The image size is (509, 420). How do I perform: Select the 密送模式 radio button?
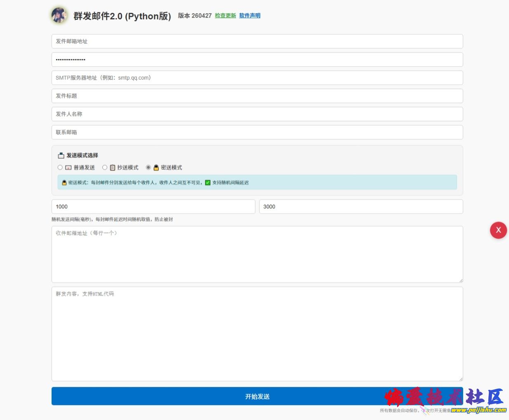148,167
